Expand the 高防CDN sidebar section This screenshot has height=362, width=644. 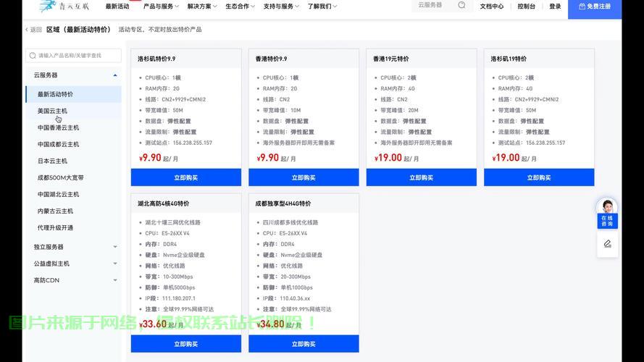74,280
